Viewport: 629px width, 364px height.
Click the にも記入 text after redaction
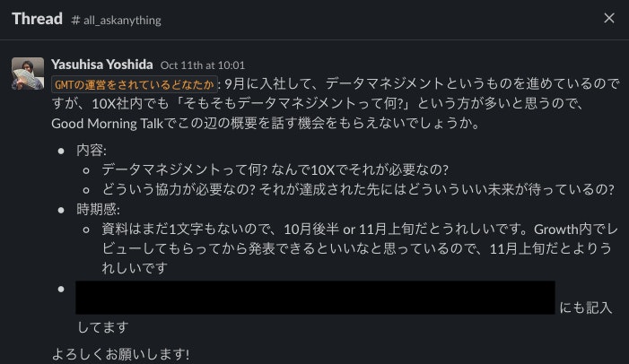coord(586,308)
